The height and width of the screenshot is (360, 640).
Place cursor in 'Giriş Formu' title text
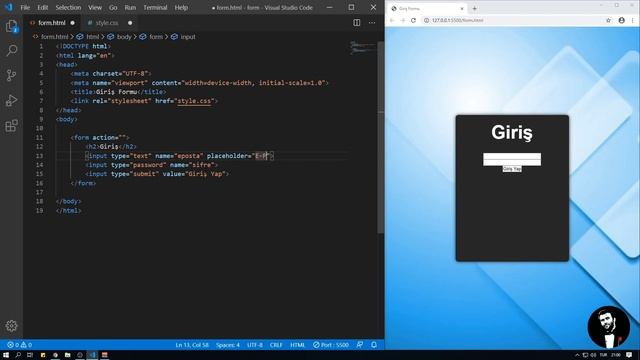pos(116,92)
